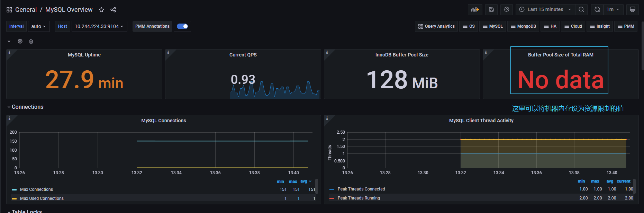Show info for Current QPS panel
This screenshot has width=644, height=213.
168,53
